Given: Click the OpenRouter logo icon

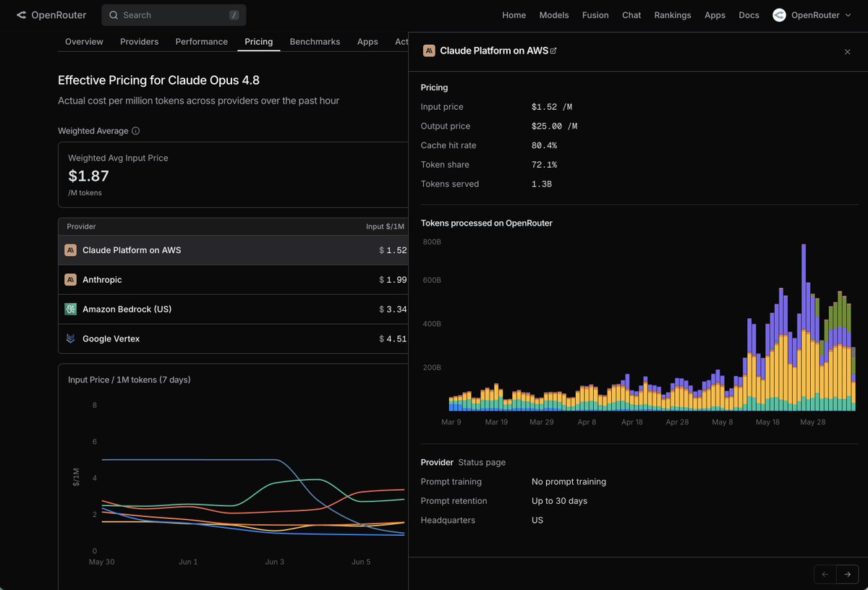Looking at the screenshot, I should tap(21, 15).
